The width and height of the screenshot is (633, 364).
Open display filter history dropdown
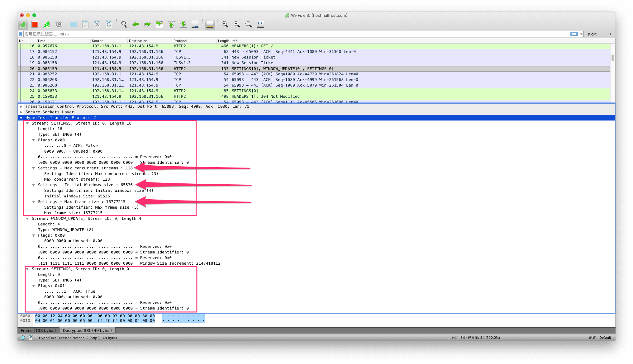[x=581, y=34]
